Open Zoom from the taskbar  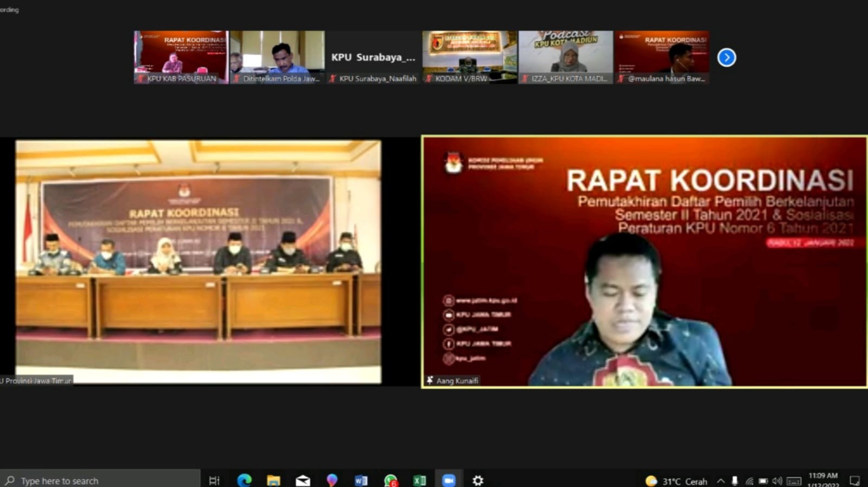click(449, 480)
